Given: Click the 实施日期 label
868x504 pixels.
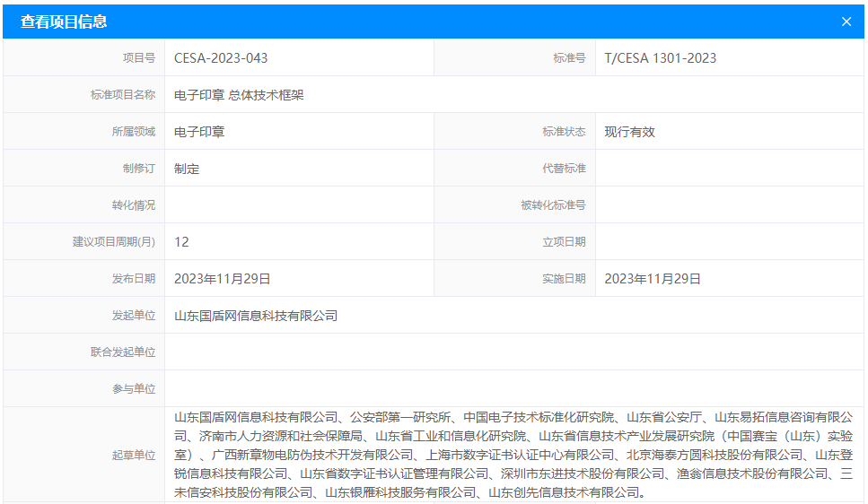Looking at the screenshot, I should pos(564,279).
